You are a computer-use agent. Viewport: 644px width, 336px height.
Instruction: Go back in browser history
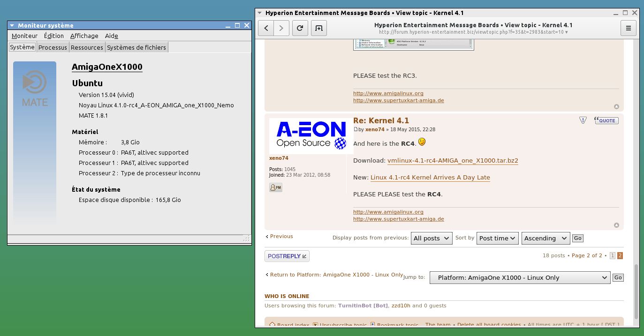coord(266,28)
